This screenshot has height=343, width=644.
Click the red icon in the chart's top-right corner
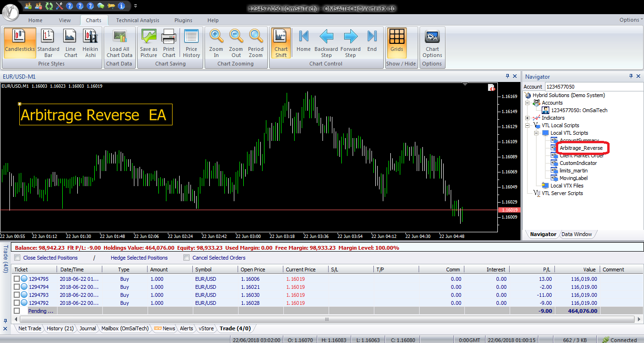coord(491,88)
